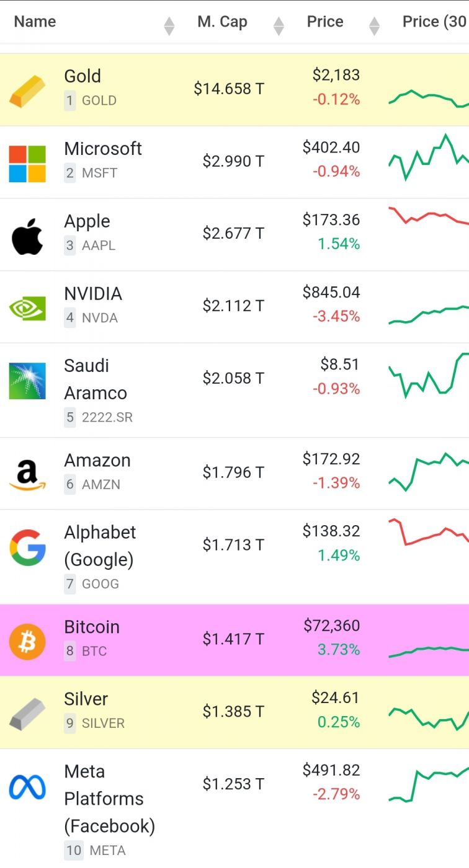
Task: Click the Apple logo icon
Action: coord(27,236)
